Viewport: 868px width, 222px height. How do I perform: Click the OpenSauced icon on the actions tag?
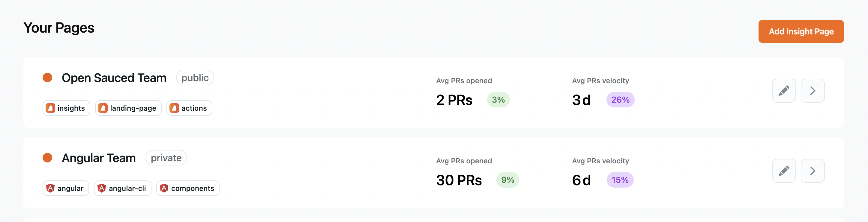tap(175, 108)
